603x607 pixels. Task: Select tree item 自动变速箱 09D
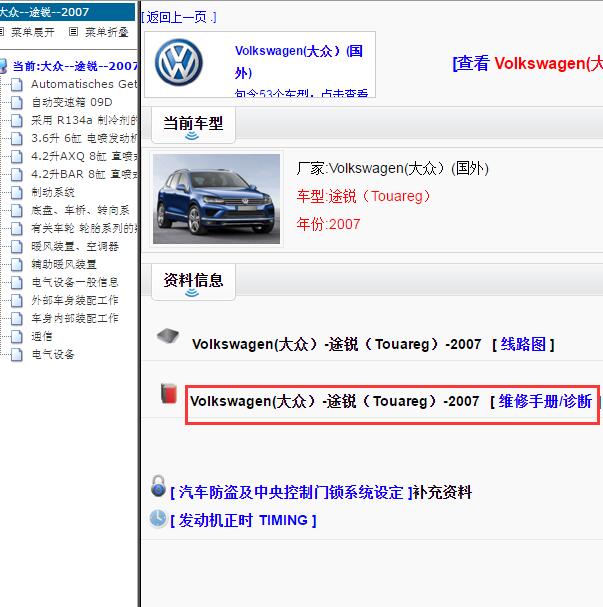72,102
